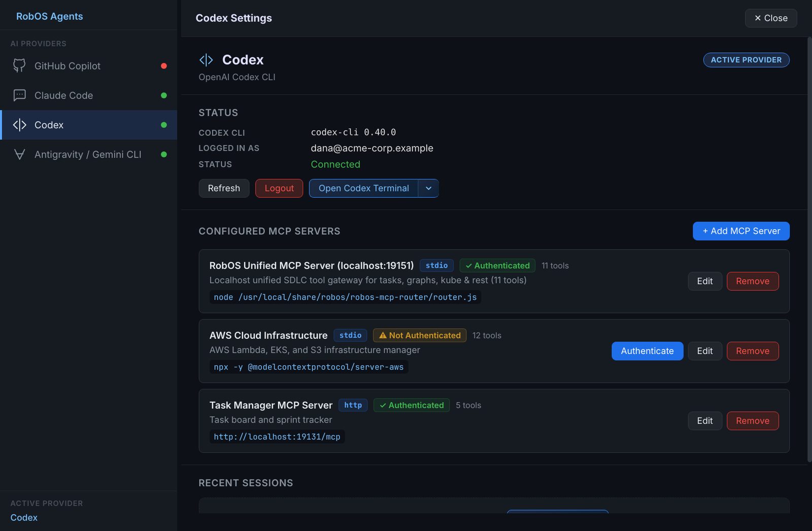Viewport: 812px width, 531px height.
Task: Click the Codex code brackets sidebar icon
Action: (19, 125)
